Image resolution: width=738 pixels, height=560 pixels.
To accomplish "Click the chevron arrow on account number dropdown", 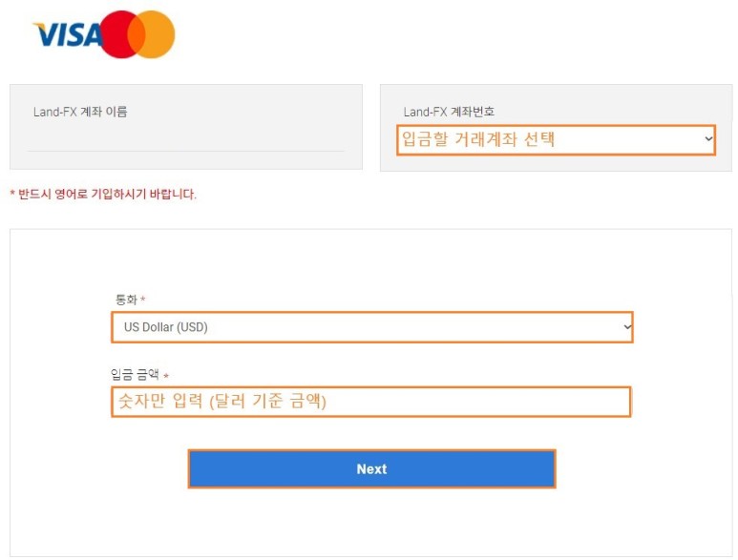I will coord(708,138).
